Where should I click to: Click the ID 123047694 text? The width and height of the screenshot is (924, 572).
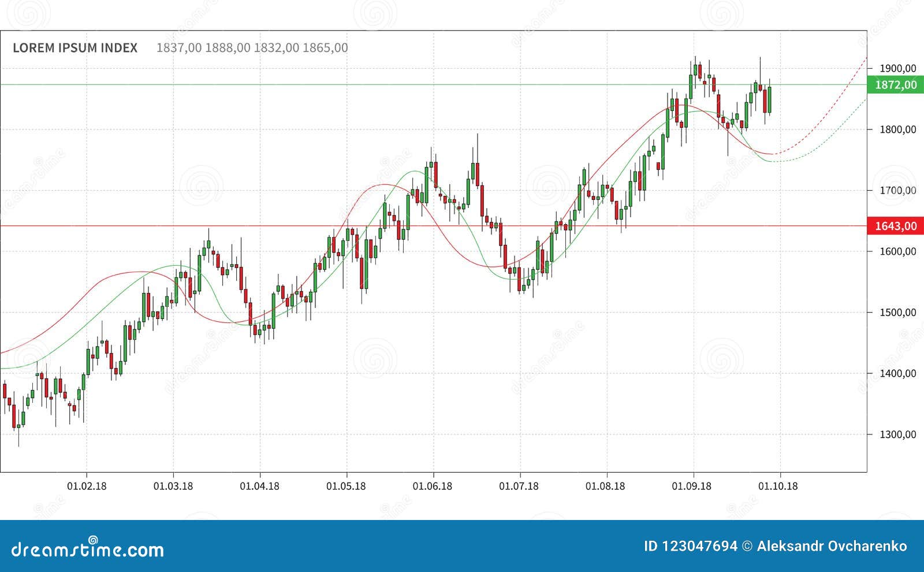pyautogui.click(x=691, y=546)
